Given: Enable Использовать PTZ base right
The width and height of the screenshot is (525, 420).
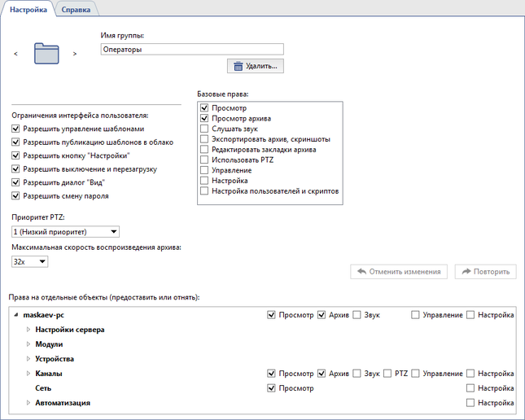Looking at the screenshot, I should point(204,160).
